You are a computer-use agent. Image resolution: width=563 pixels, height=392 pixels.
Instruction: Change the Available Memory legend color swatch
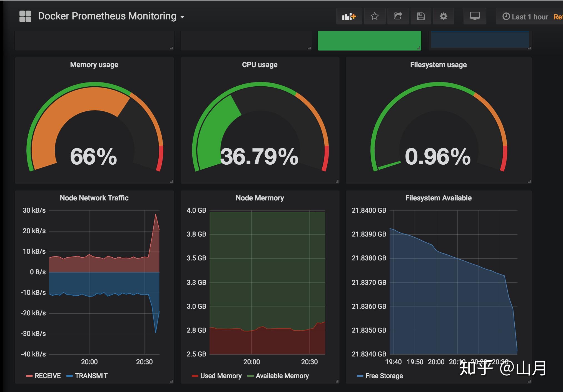tap(250, 376)
